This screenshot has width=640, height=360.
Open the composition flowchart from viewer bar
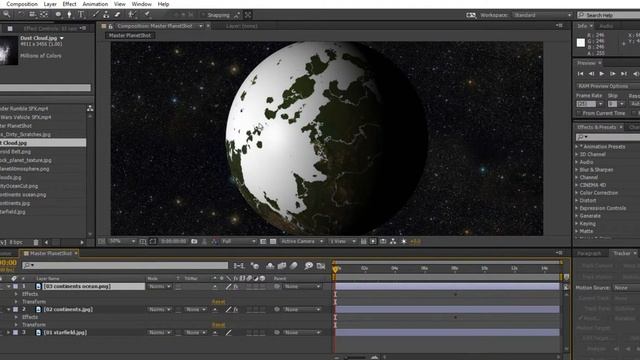[393, 242]
